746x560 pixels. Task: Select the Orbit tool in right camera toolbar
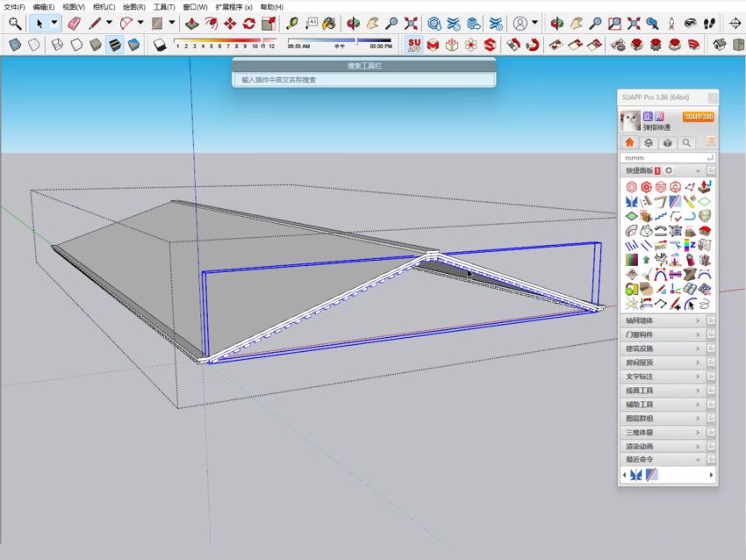click(x=557, y=24)
